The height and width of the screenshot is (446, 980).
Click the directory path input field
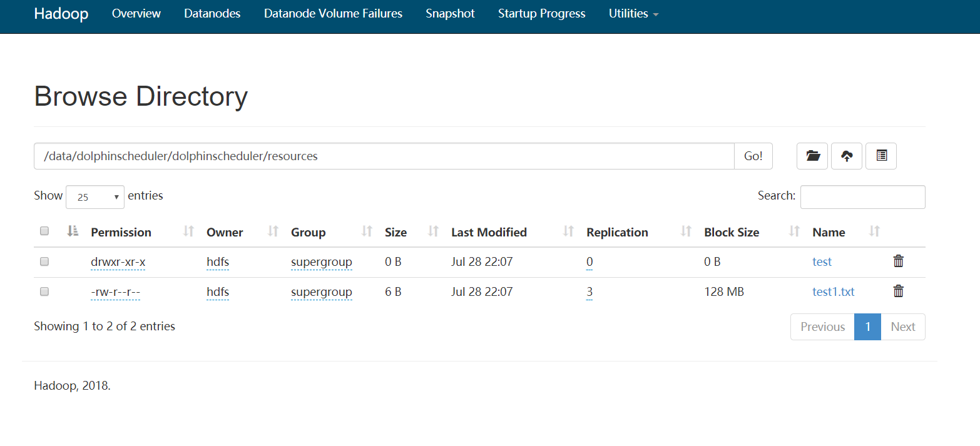[384, 156]
